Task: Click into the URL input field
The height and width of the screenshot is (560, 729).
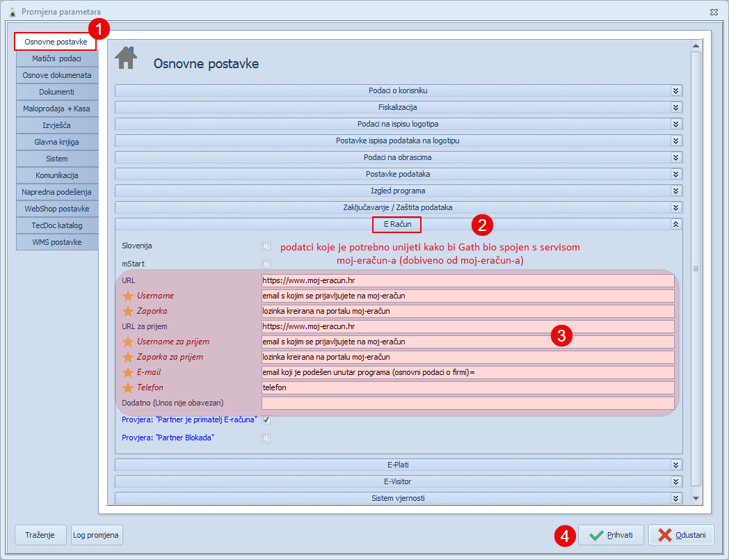Action: (467, 280)
